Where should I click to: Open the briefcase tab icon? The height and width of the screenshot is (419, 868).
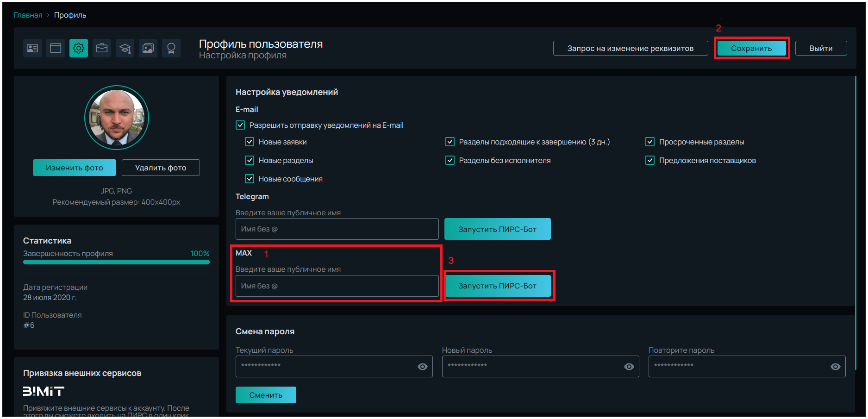(x=102, y=48)
